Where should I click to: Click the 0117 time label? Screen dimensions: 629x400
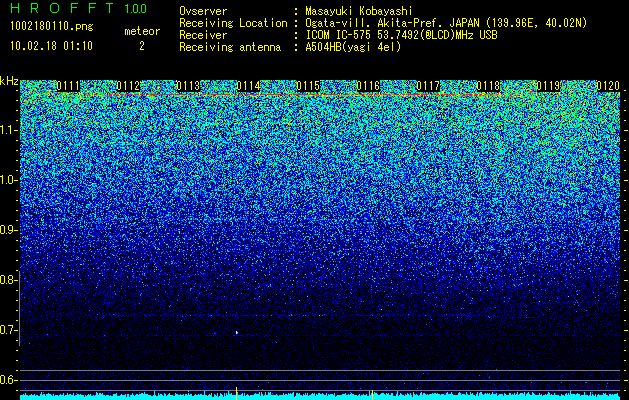click(428, 86)
